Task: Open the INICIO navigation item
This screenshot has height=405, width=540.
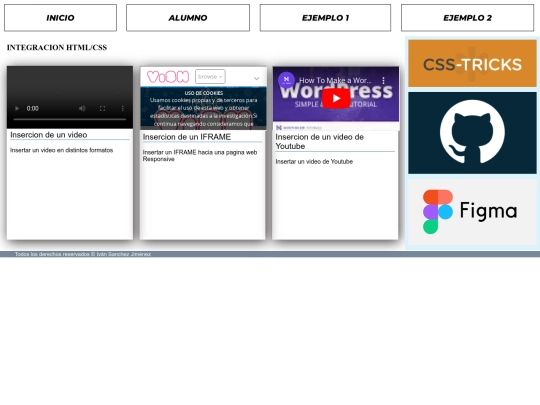Action: [x=60, y=18]
